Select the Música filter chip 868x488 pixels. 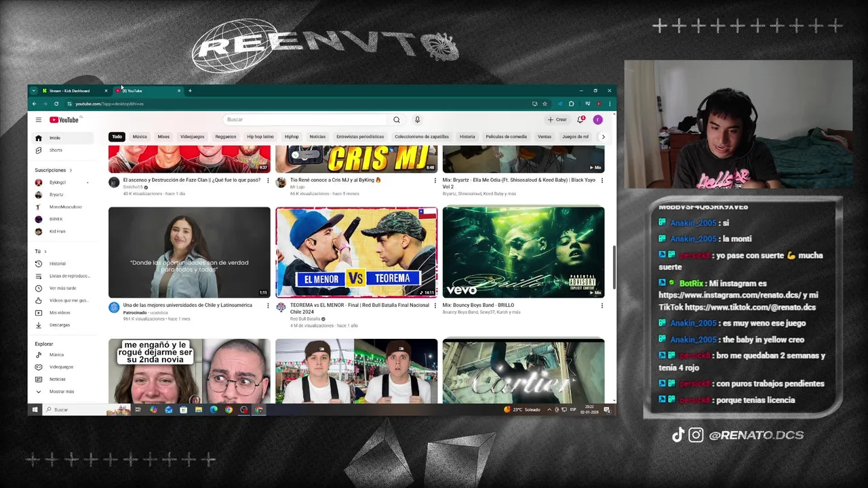coord(140,137)
